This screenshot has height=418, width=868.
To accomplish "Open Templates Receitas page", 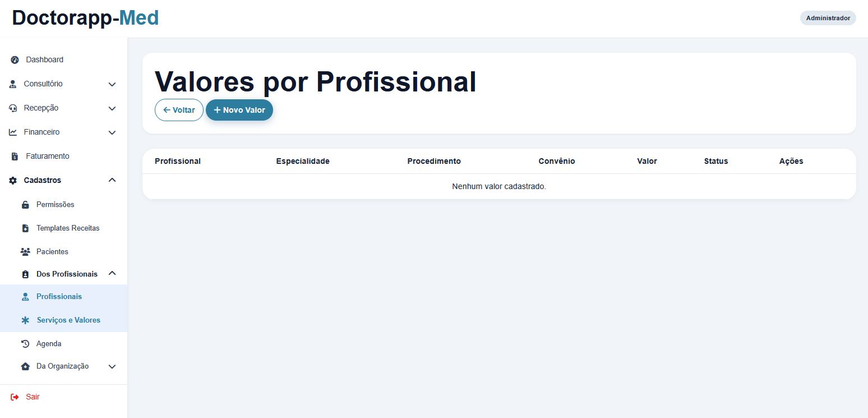I will click(x=64, y=228).
